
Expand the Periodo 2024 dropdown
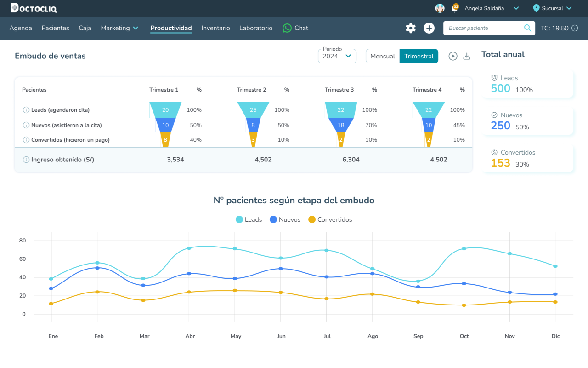click(337, 56)
